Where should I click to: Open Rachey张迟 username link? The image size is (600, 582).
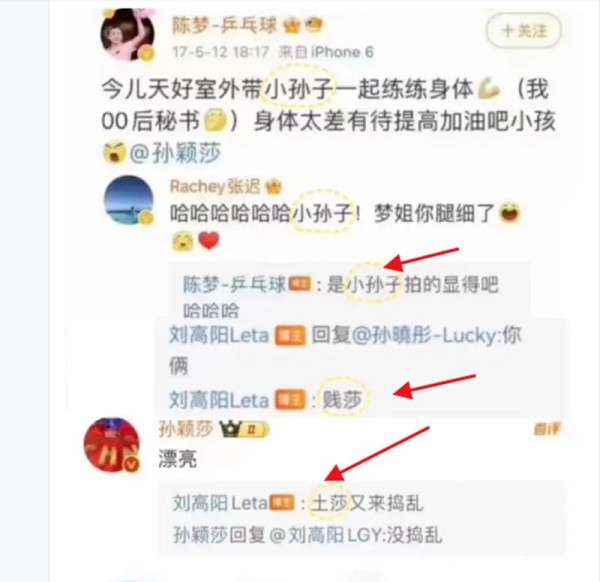coord(214,187)
